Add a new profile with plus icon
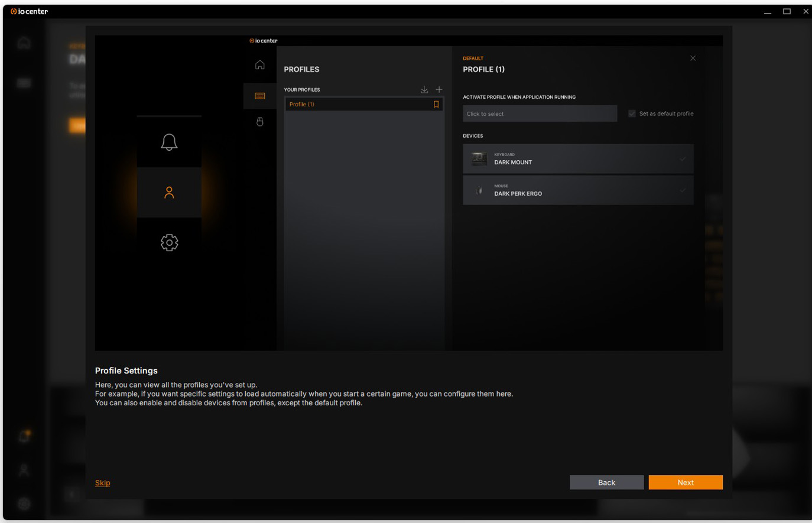 pyautogui.click(x=439, y=90)
